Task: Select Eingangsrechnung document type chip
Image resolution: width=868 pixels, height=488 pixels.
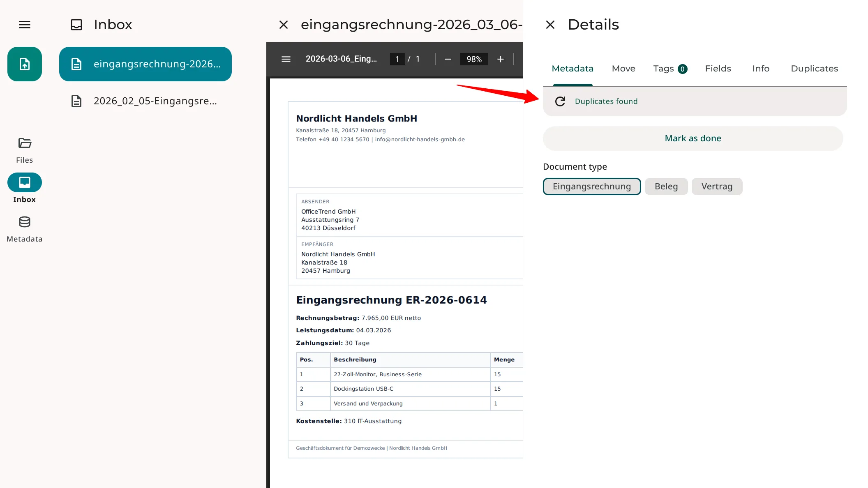Action: click(x=592, y=186)
